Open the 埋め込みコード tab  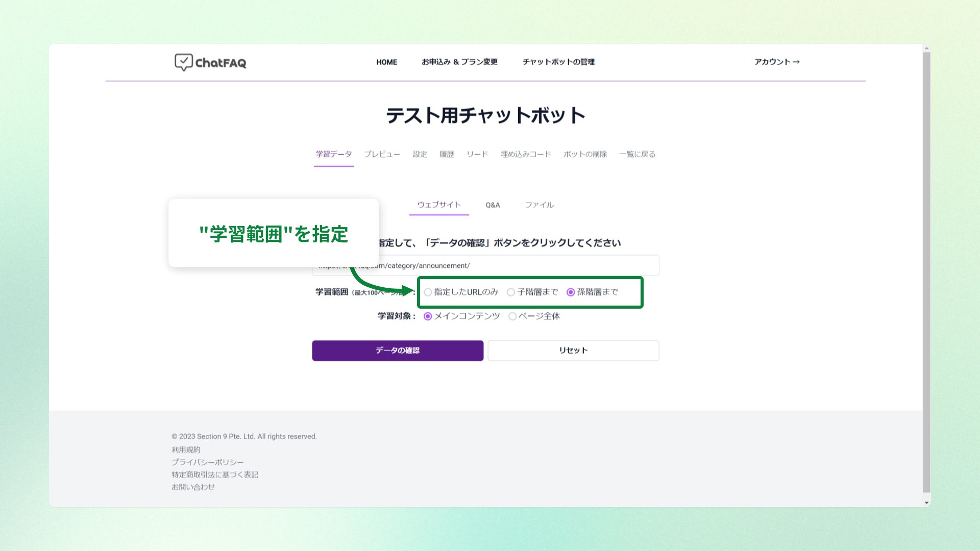coord(525,154)
